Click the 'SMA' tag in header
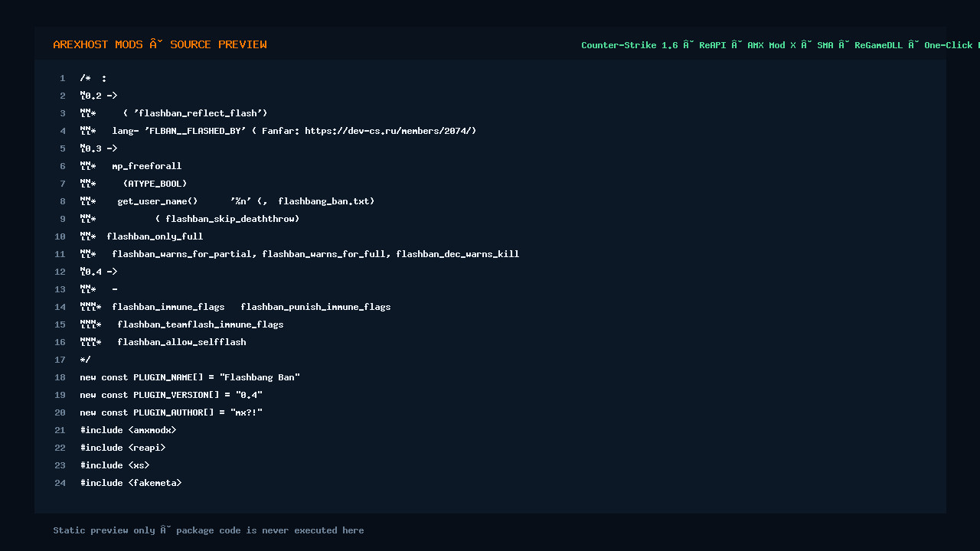Screen dimensions: 980x551 pyautogui.click(x=825, y=45)
